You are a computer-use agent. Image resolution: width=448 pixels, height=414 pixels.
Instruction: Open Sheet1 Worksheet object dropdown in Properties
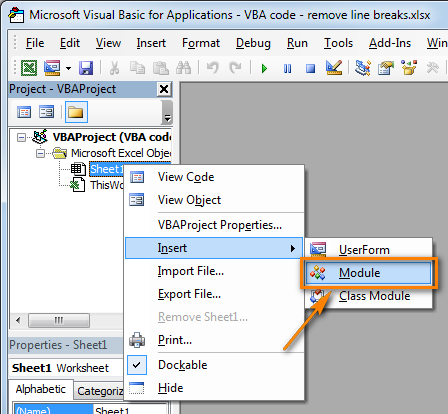tap(67, 368)
